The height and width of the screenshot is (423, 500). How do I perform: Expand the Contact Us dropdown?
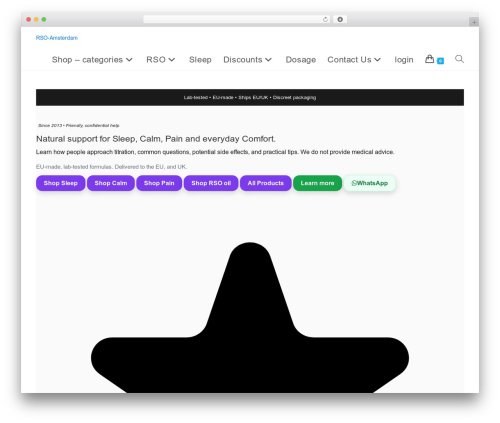click(x=354, y=60)
